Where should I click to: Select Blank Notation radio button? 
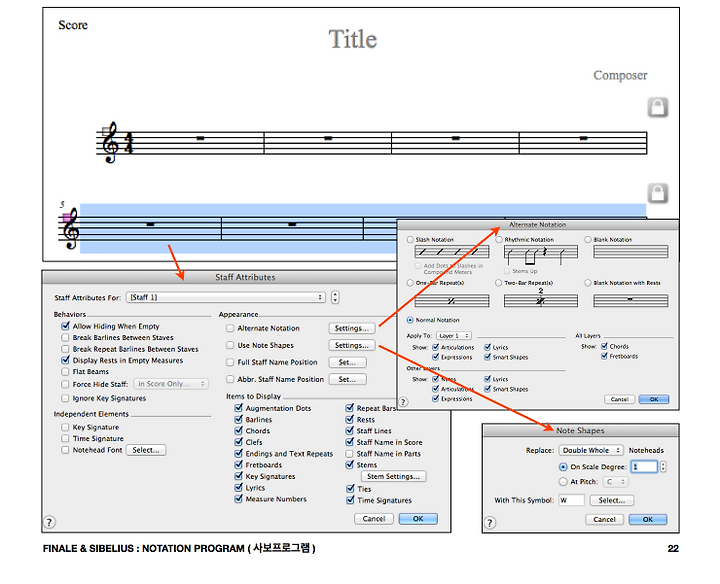tap(588, 240)
